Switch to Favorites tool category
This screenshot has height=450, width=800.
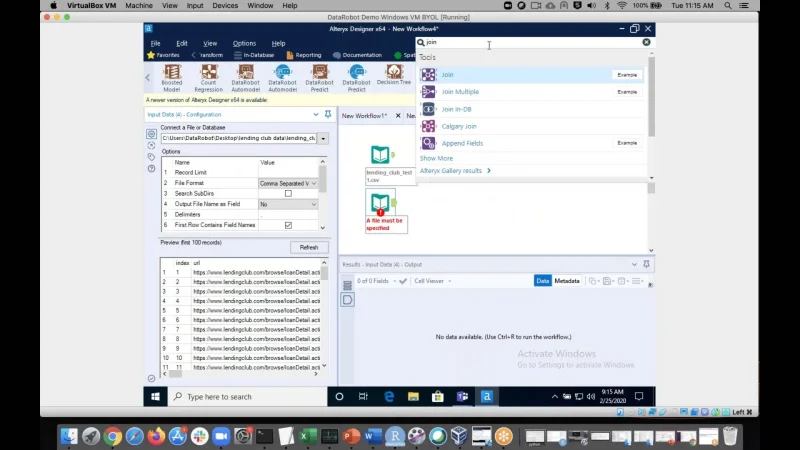pyautogui.click(x=163, y=55)
